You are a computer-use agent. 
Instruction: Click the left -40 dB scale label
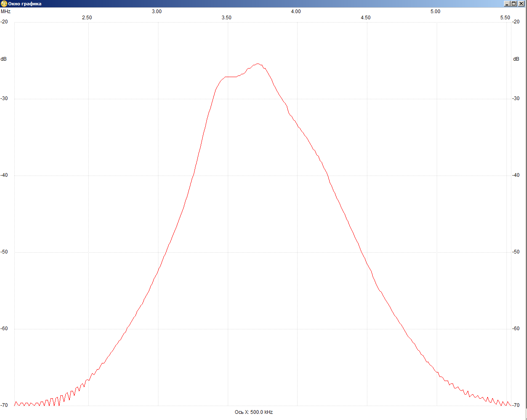(x=4, y=175)
